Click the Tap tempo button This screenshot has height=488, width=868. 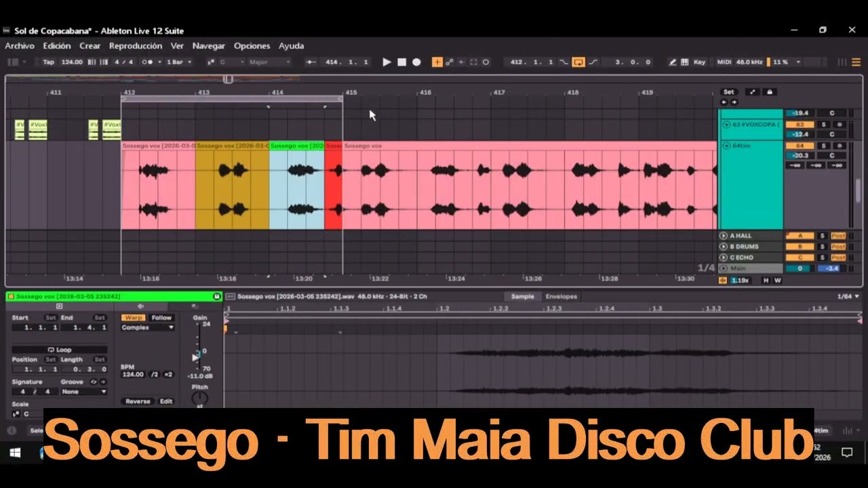coord(48,62)
